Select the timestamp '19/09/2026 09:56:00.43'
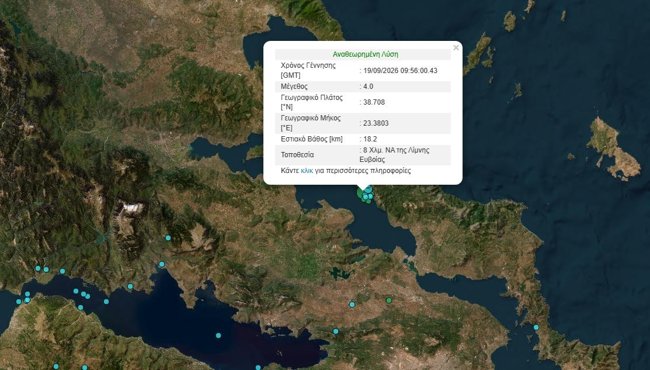Image resolution: width=650 pixels, height=370 pixels. (x=400, y=70)
